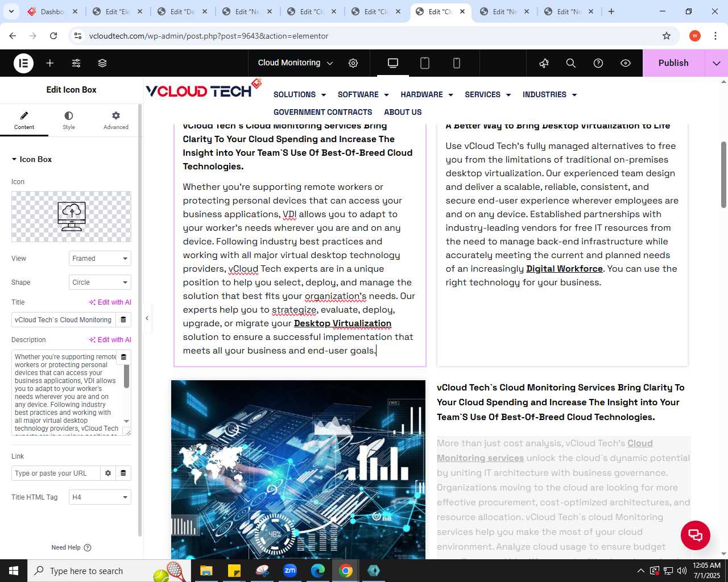728x582 pixels.
Task: Choose the icon in the preview box
Action: 71,217
